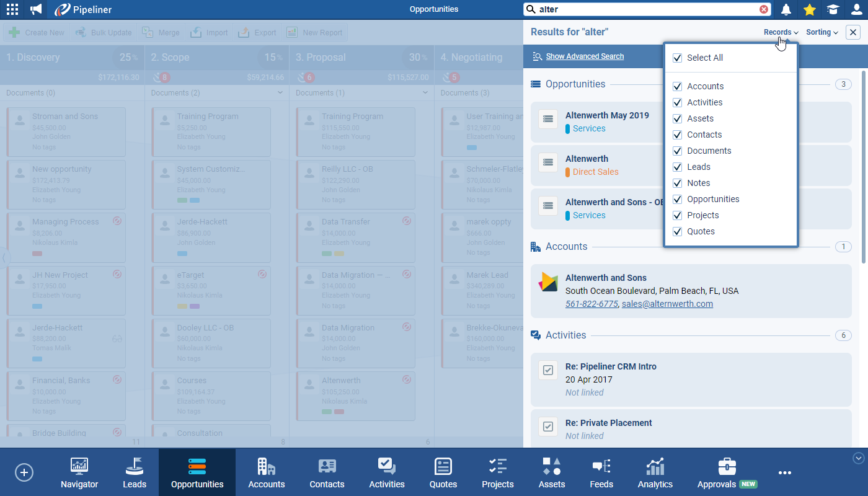
Task: Click the round plus add button
Action: click(x=24, y=472)
